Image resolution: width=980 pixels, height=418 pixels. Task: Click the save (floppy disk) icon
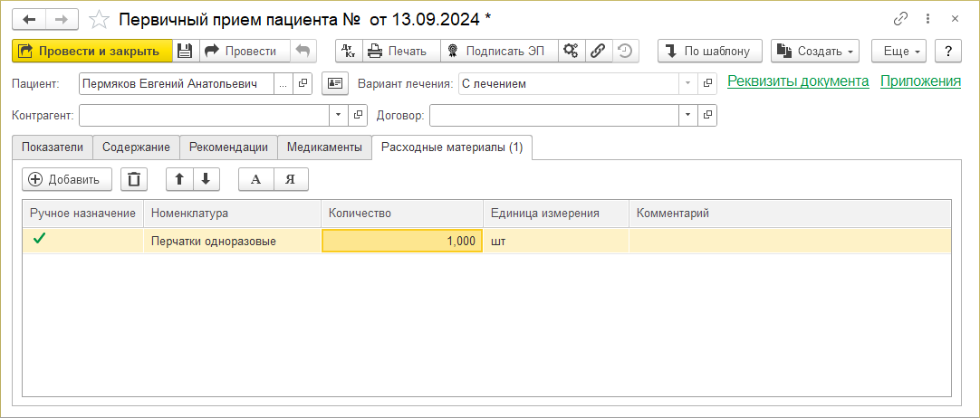(x=185, y=51)
